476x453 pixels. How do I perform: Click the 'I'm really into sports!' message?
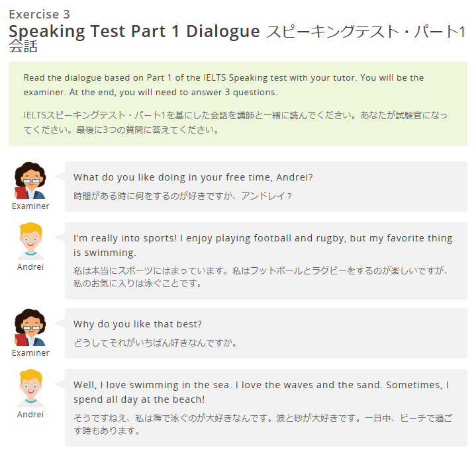coord(263,245)
